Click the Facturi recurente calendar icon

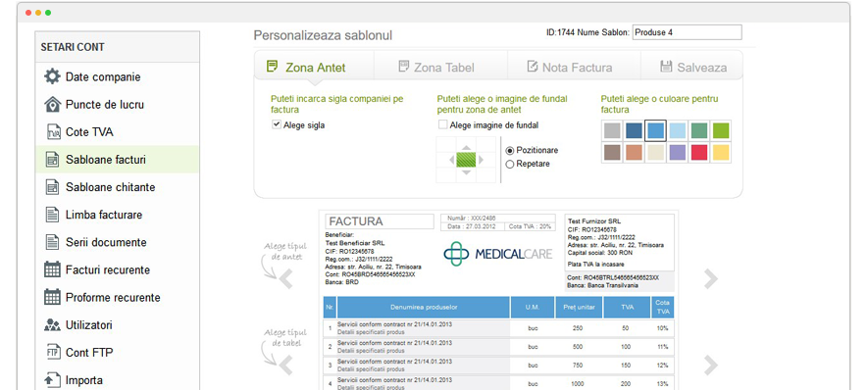[52, 269]
